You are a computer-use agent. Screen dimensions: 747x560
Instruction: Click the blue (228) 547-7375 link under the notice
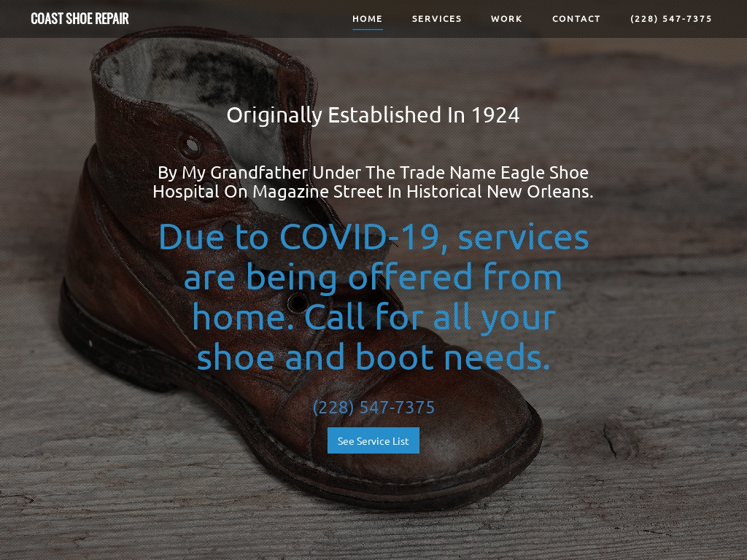pos(373,408)
